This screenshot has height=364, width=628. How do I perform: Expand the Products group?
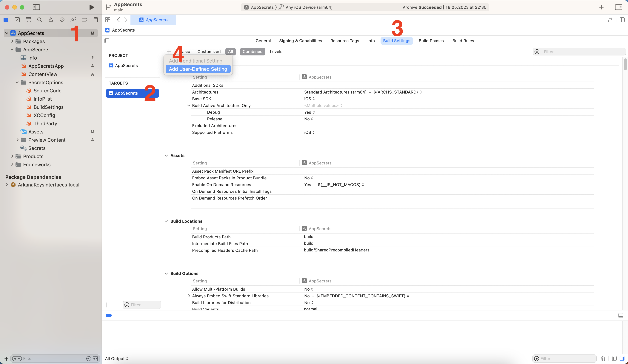pos(12,156)
